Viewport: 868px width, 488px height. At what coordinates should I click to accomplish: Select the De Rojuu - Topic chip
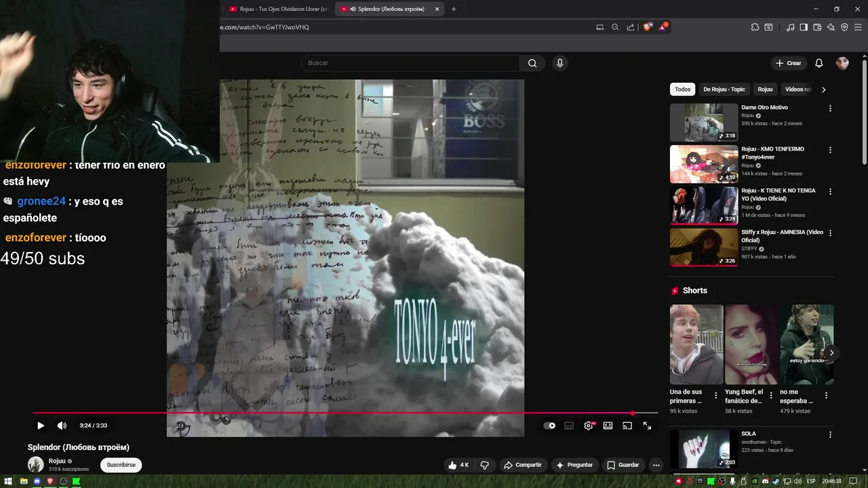tap(724, 89)
